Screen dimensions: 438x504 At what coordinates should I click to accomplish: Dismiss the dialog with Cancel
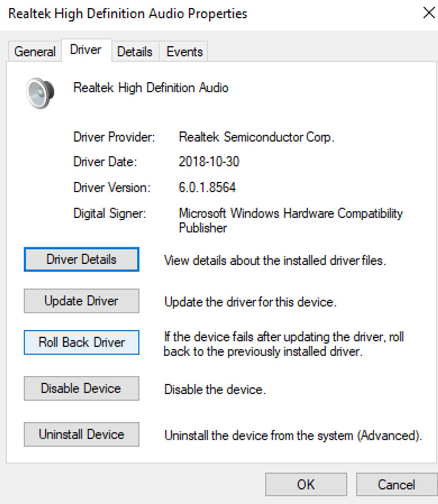(396, 484)
